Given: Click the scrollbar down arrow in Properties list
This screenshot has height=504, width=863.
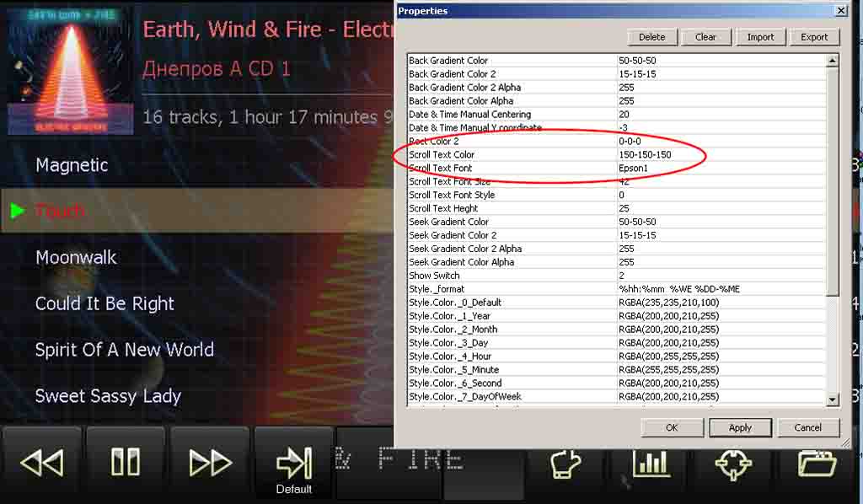Looking at the screenshot, I should tap(832, 400).
